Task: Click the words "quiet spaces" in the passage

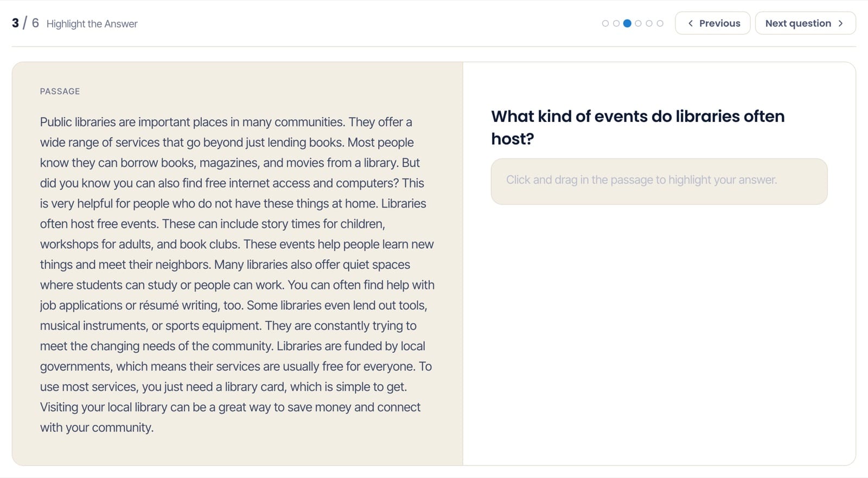Action: pos(376,264)
